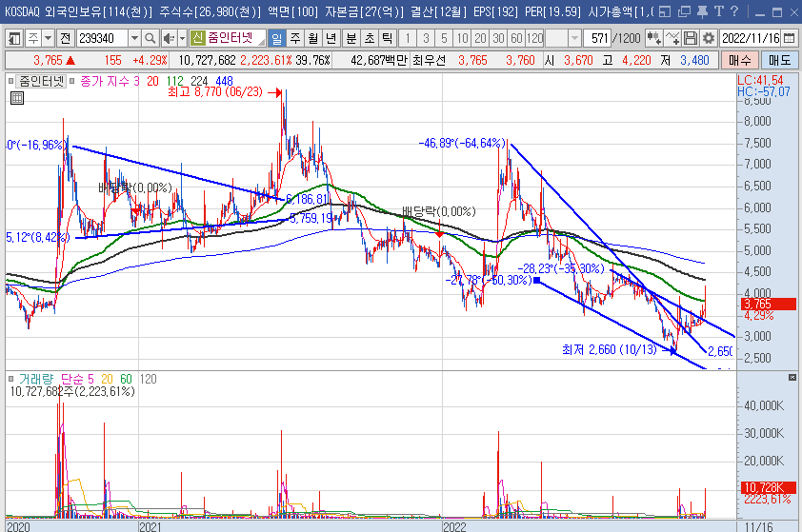802x532 pixels.
Task: Click the 줌인터넷 chart legend label
Action: click(41, 81)
